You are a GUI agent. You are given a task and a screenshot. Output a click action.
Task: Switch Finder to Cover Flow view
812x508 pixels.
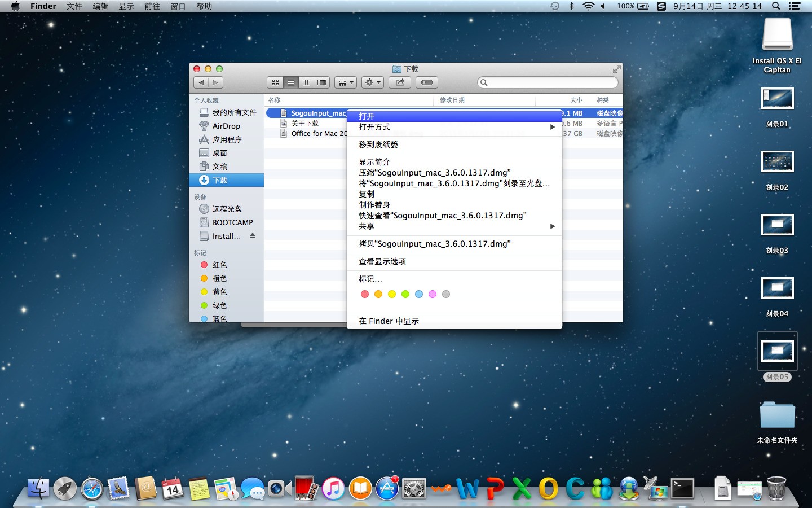321,82
